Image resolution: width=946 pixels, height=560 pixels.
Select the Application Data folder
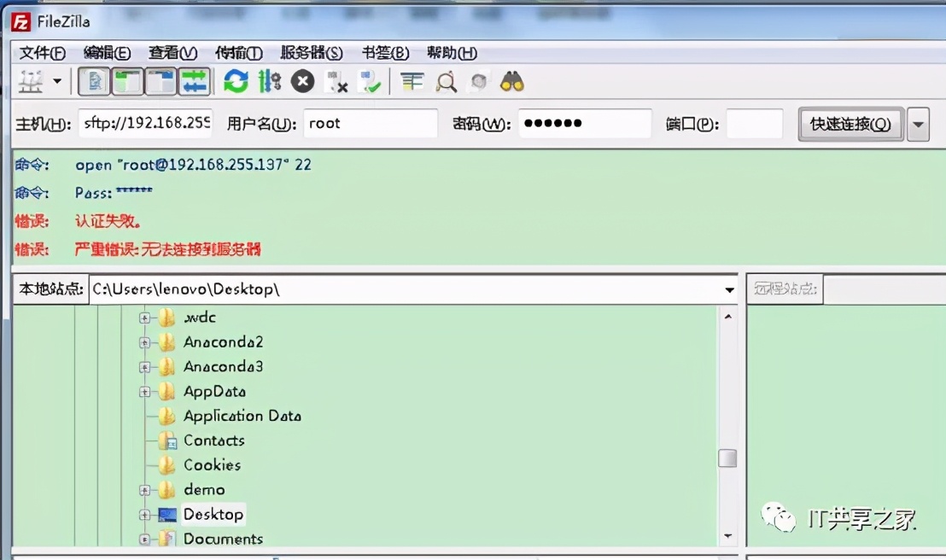coord(242,416)
